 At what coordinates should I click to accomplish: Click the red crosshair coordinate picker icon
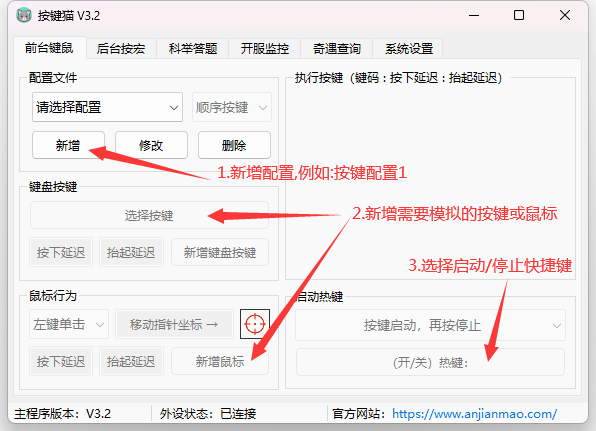pos(255,324)
